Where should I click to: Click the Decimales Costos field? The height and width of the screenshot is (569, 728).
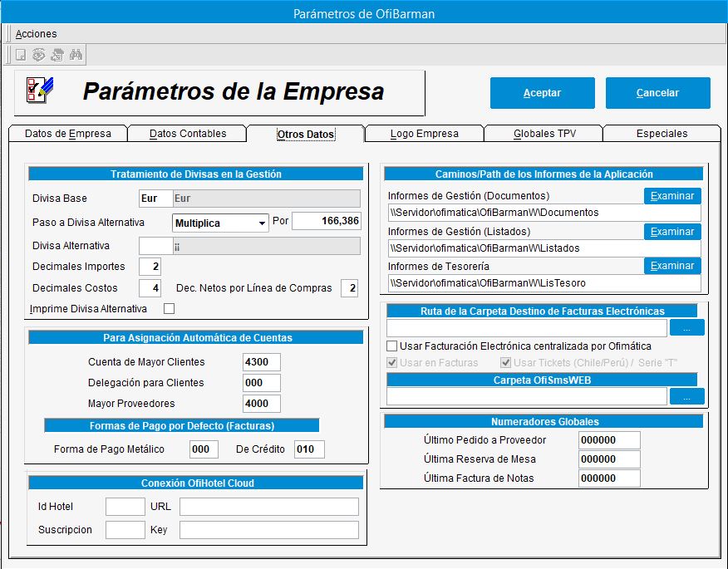[150, 287]
